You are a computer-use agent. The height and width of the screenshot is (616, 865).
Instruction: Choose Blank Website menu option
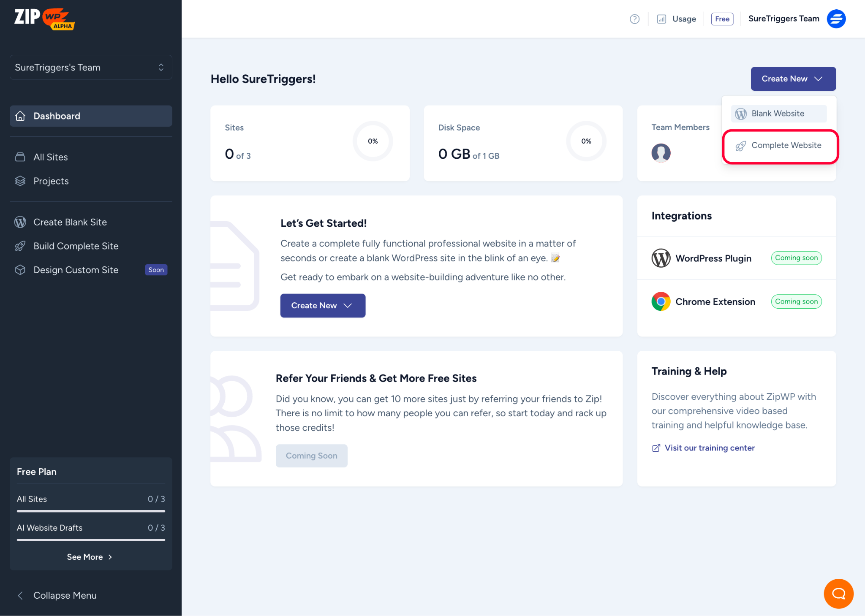pos(778,114)
